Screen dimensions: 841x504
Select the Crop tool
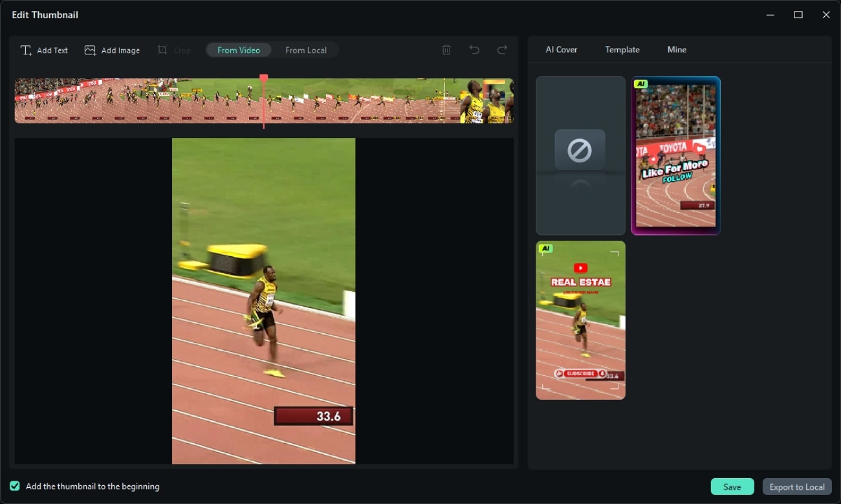tap(174, 50)
